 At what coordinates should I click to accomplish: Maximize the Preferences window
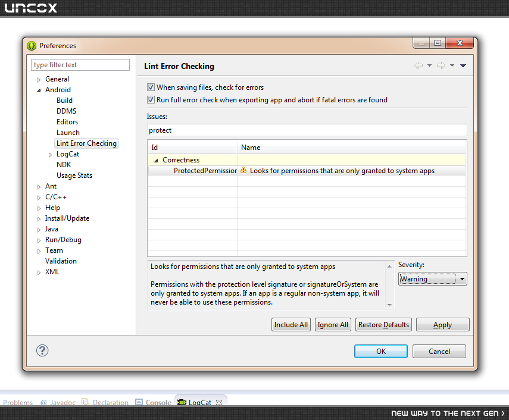[x=437, y=43]
